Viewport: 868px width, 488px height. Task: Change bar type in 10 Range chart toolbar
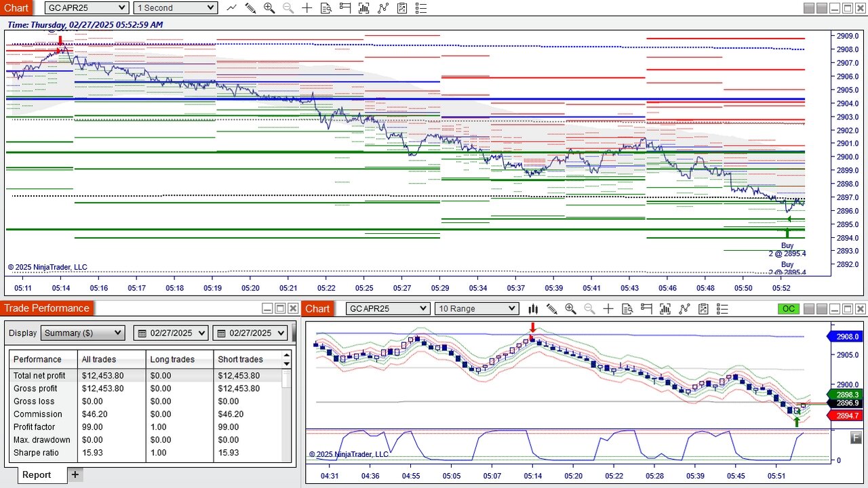tap(533, 309)
